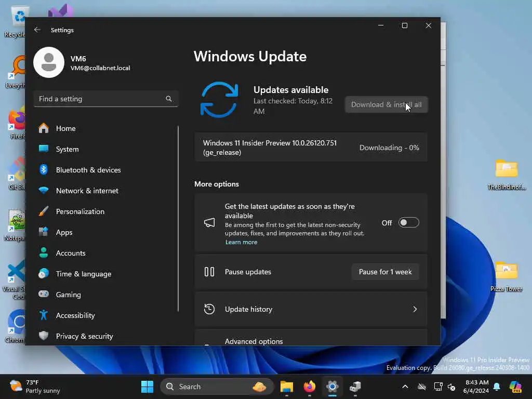Screen dimensions: 532x399
Task: Click the Updates available heading
Action: [x=291, y=90]
